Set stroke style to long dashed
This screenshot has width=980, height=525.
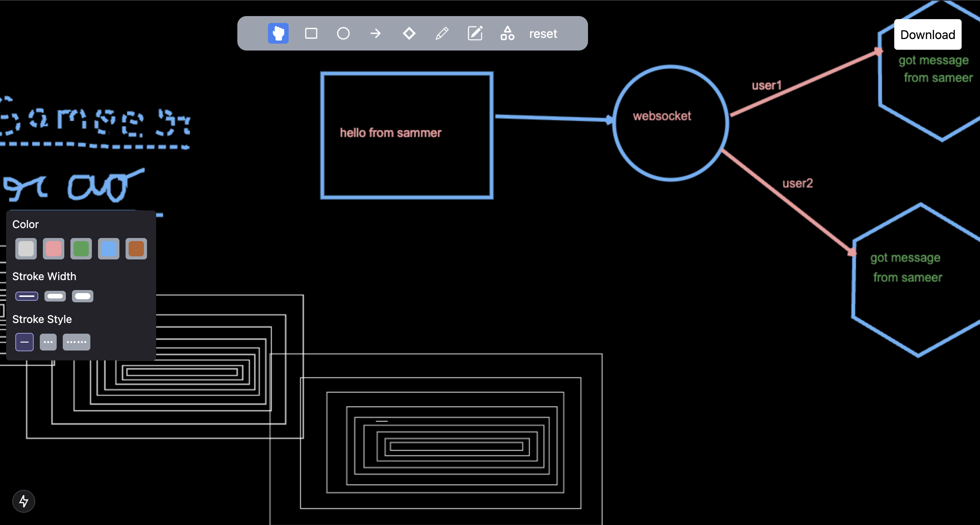77,342
